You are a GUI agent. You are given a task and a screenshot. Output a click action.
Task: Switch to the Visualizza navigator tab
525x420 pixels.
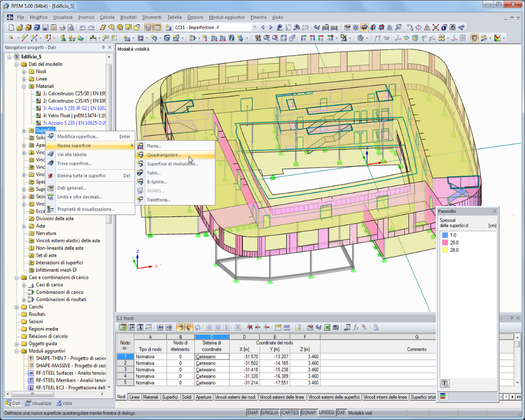tap(38, 403)
